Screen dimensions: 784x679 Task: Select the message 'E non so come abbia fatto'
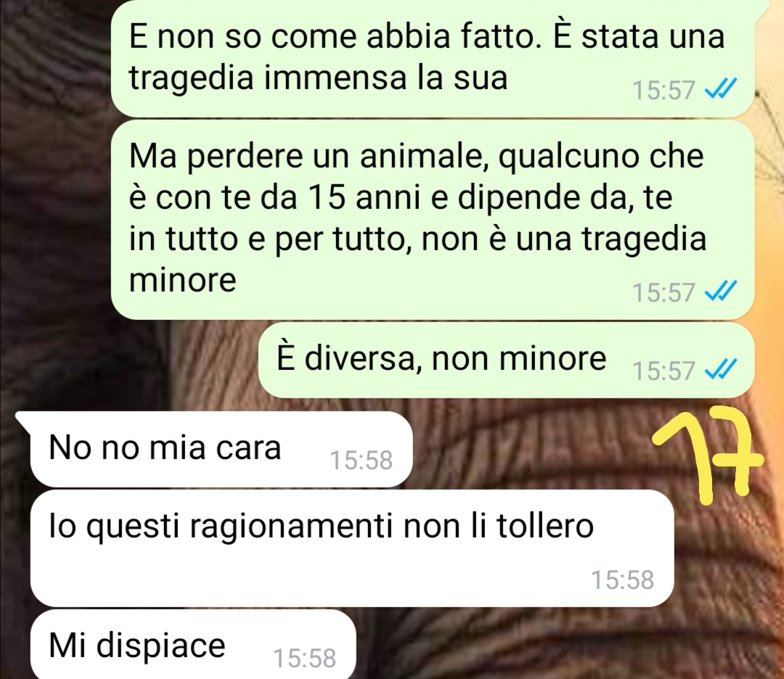pos(433,57)
